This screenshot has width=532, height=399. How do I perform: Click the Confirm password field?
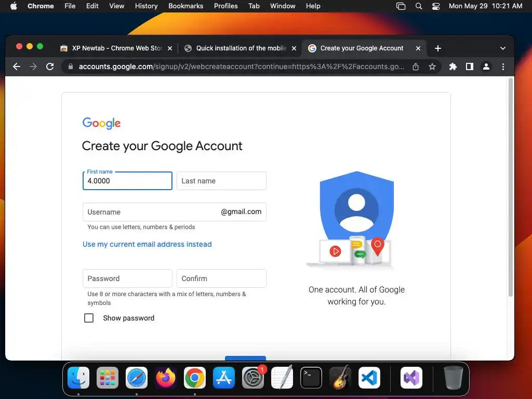click(x=221, y=278)
